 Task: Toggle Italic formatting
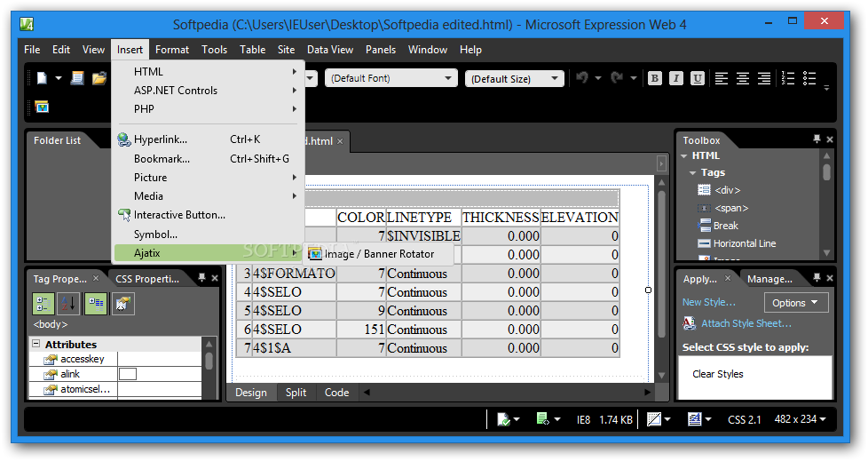tap(675, 78)
